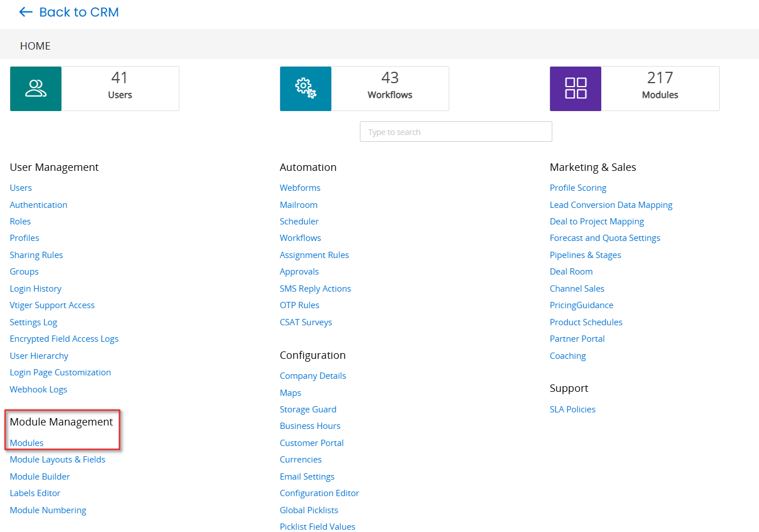The width and height of the screenshot is (759, 532).
Task: Navigate to Assignment Rules
Action: (x=314, y=255)
